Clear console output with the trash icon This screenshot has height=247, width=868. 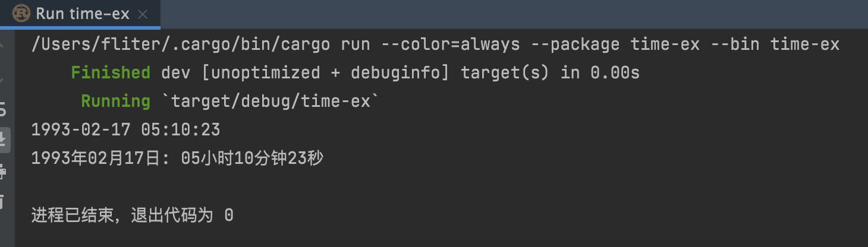pos(3,202)
